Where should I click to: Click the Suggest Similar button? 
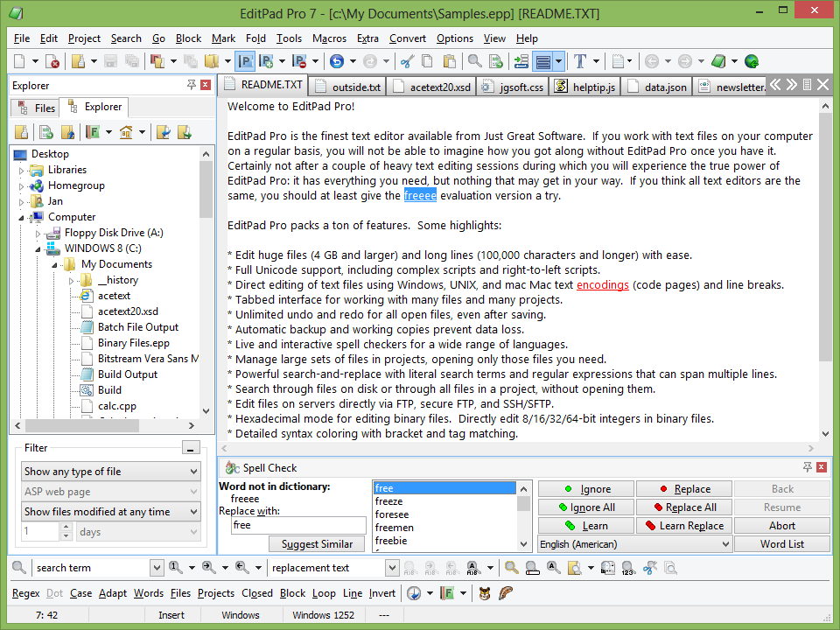(x=317, y=543)
